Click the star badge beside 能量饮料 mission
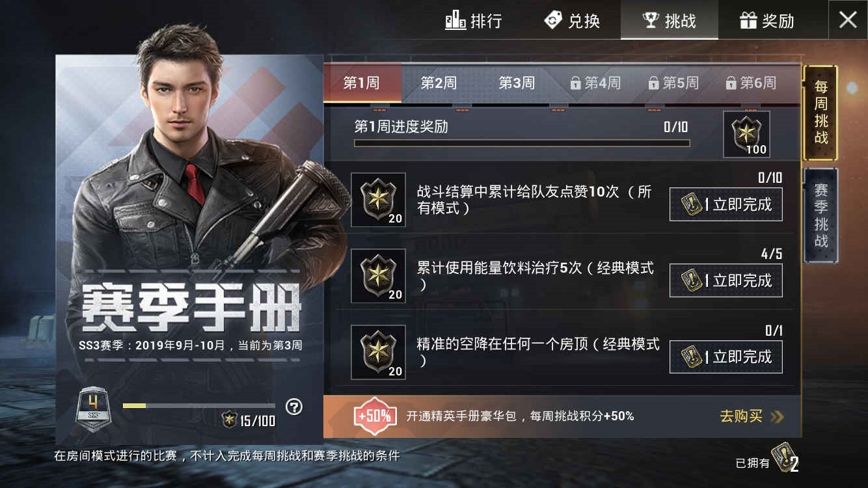868x488 pixels. click(378, 276)
